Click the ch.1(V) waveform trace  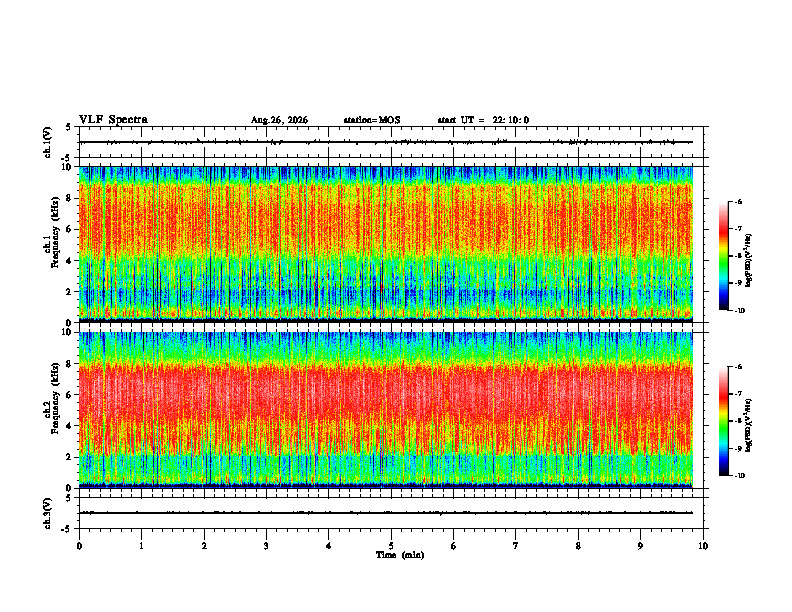[386, 142]
